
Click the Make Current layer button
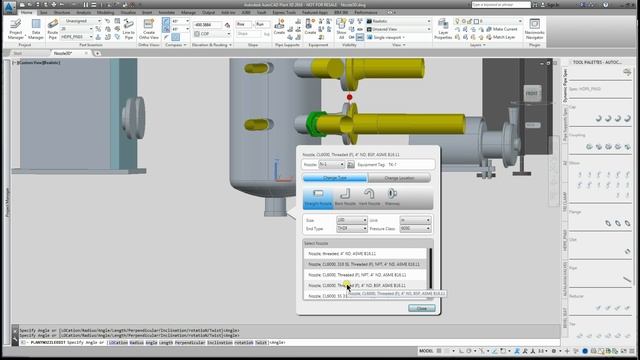502,29
